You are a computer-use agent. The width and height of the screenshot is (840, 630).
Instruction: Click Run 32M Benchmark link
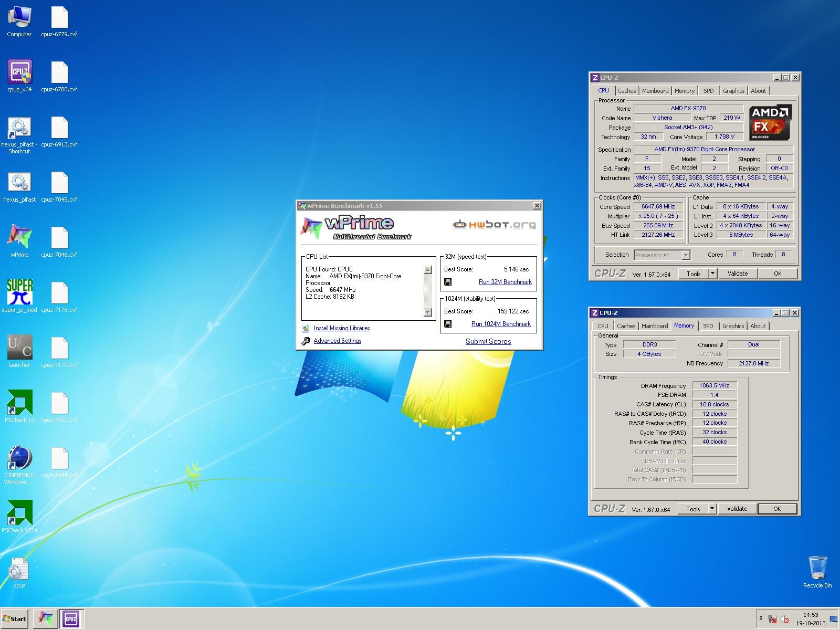[505, 282]
